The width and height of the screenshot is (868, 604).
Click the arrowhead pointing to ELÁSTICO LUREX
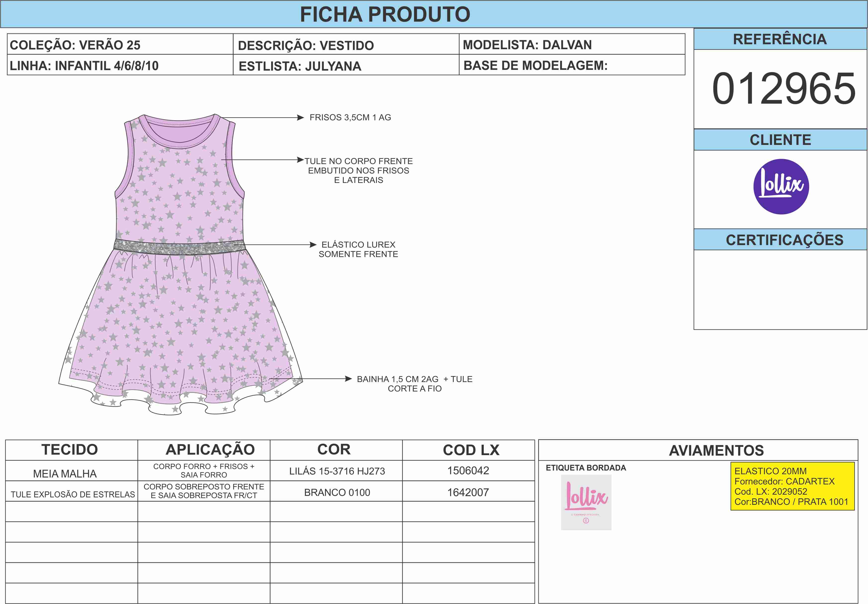[x=313, y=245]
